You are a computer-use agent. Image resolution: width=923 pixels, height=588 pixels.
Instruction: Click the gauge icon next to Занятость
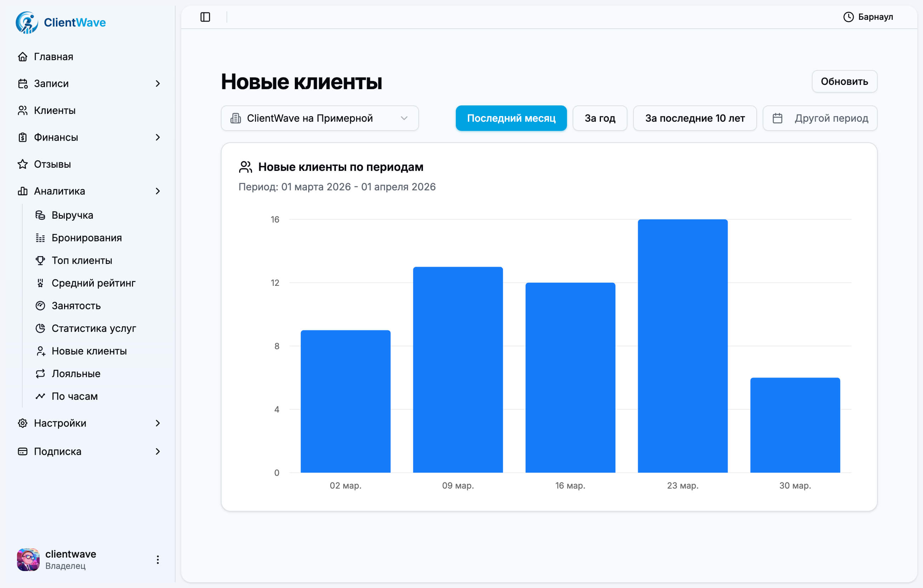pyautogui.click(x=40, y=306)
